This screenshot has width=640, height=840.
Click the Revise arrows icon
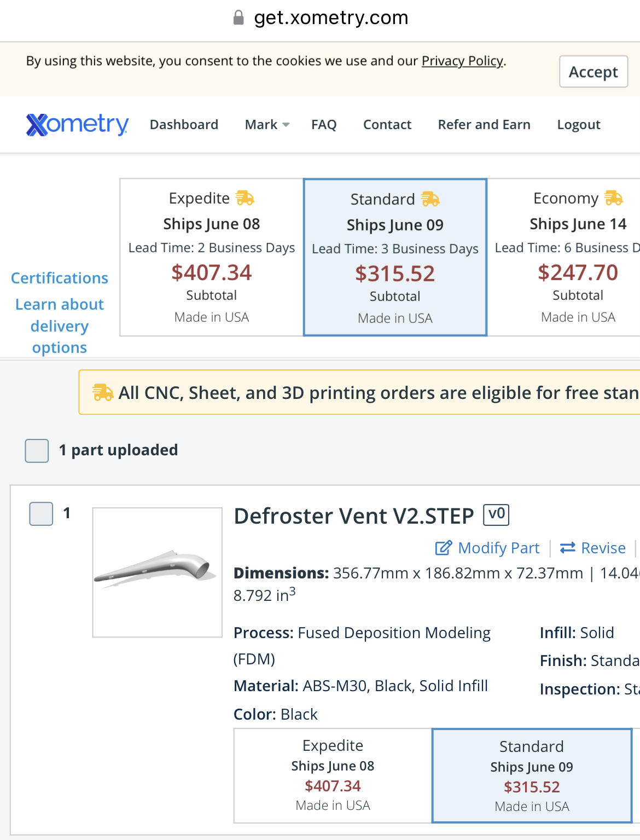(568, 548)
